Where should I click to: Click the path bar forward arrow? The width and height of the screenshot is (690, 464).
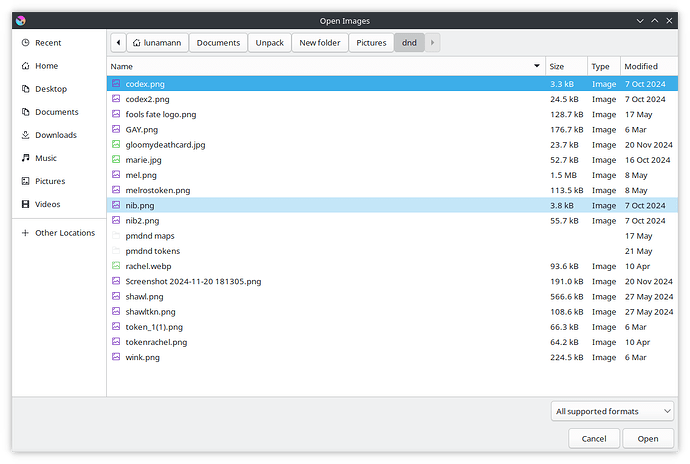pyautogui.click(x=433, y=43)
